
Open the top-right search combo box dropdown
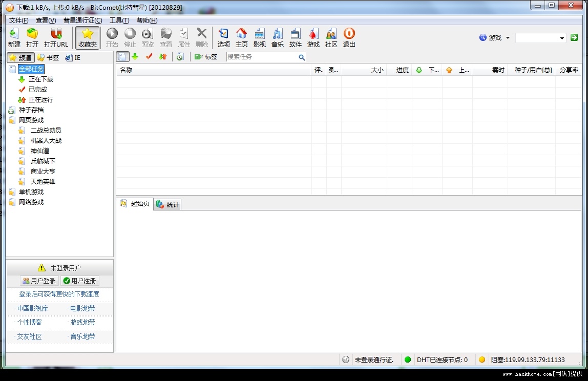tap(562, 38)
